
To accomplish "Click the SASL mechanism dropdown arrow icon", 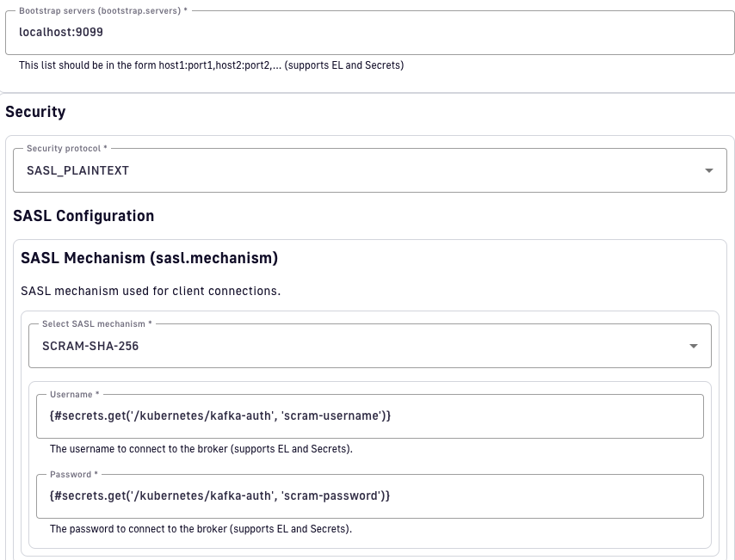I will coord(693,346).
